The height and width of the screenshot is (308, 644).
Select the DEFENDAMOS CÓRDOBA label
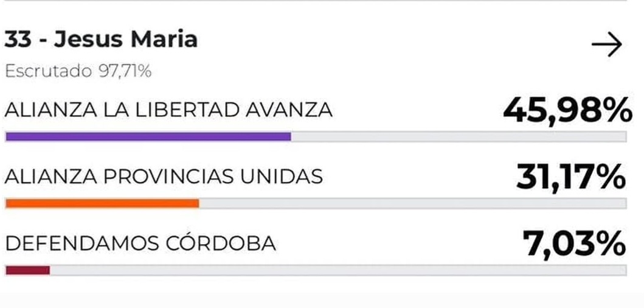[140, 243]
